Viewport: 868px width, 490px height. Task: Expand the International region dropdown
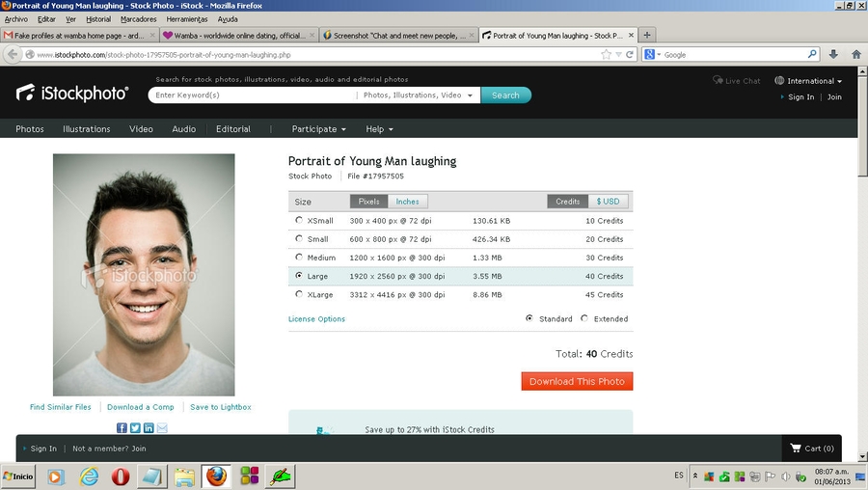(x=808, y=81)
